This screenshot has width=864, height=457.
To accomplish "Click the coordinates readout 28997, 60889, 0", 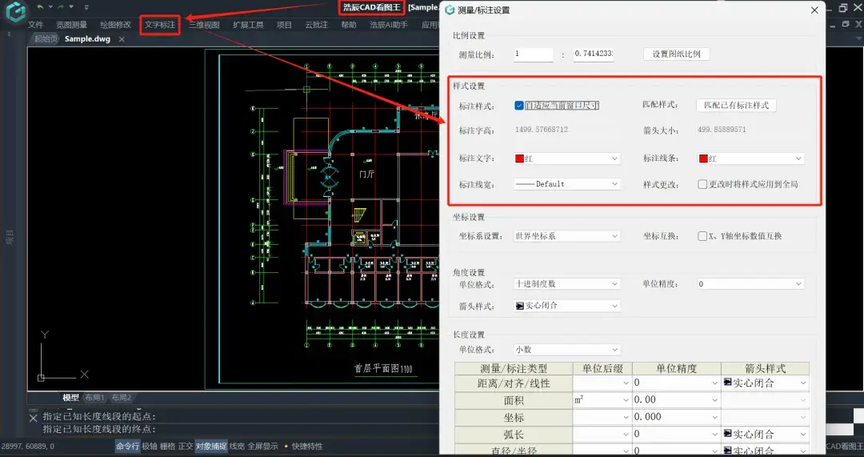I will (28, 446).
